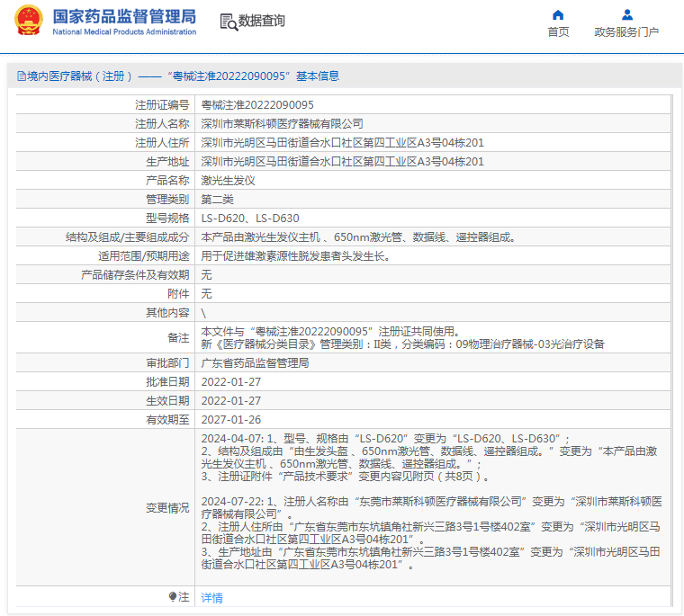Click the expiry date 2027-01-26

230,420
